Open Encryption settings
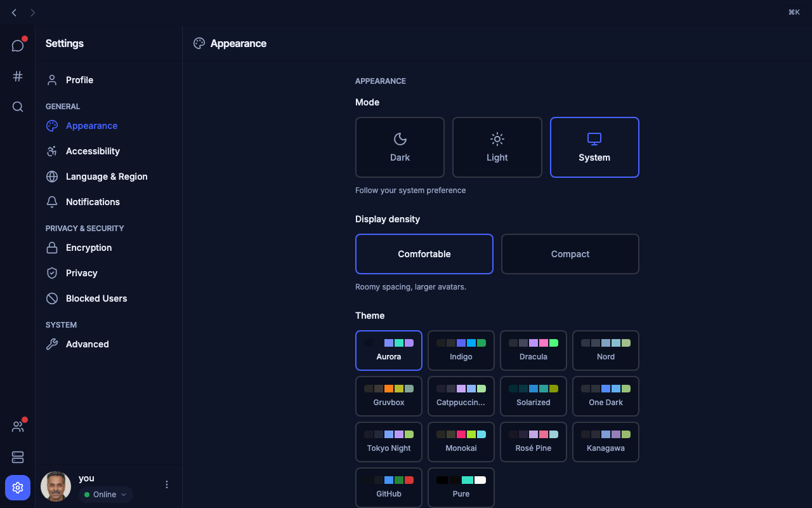This screenshot has height=508, width=812. coord(109,248)
